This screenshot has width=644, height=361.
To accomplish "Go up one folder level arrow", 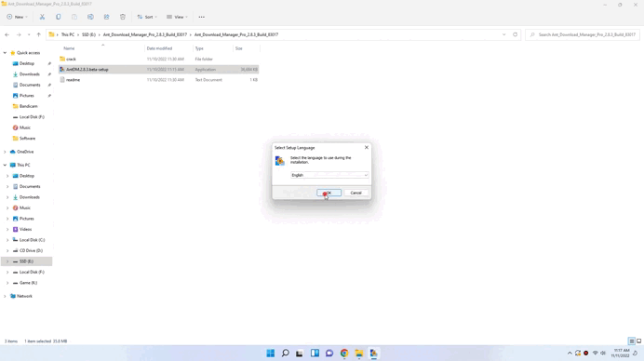I will point(38,34).
